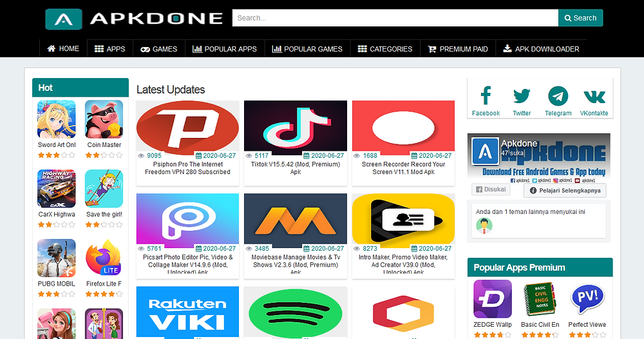644x339 pixels.
Task: Open the PREMIUM PAID menu item
Action: [x=458, y=48]
